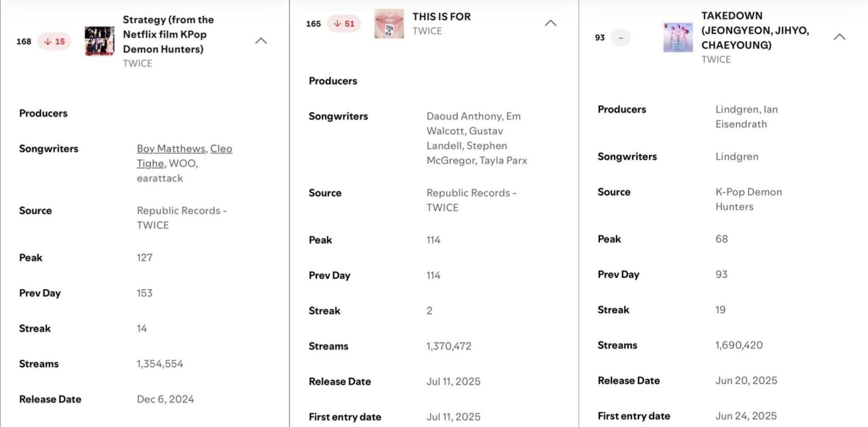Image resolution: width=868 pixels, height=427 pixels.
Task: Click the Source value Republic Records - TWICE
Action: (x=181, y=218)
